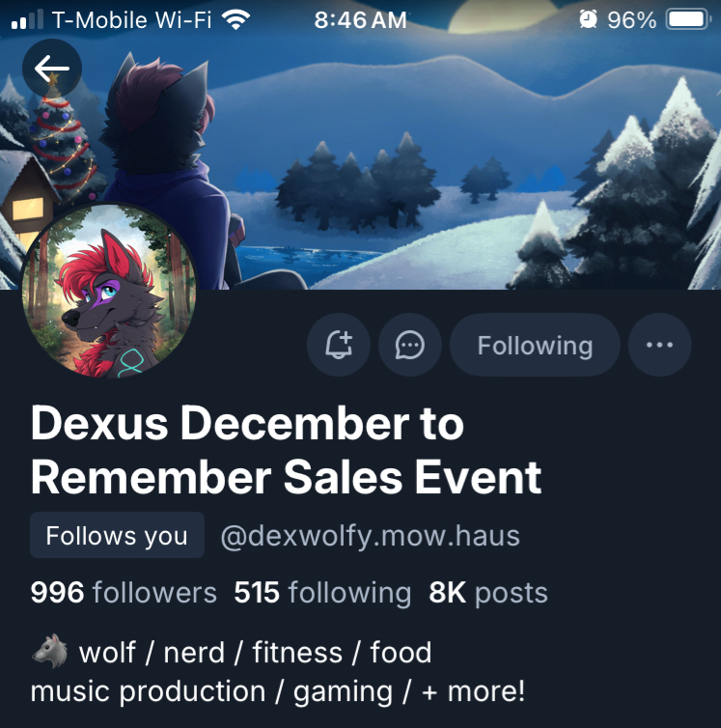Tap the alarm clock status icon

click(x=588, y=19)
